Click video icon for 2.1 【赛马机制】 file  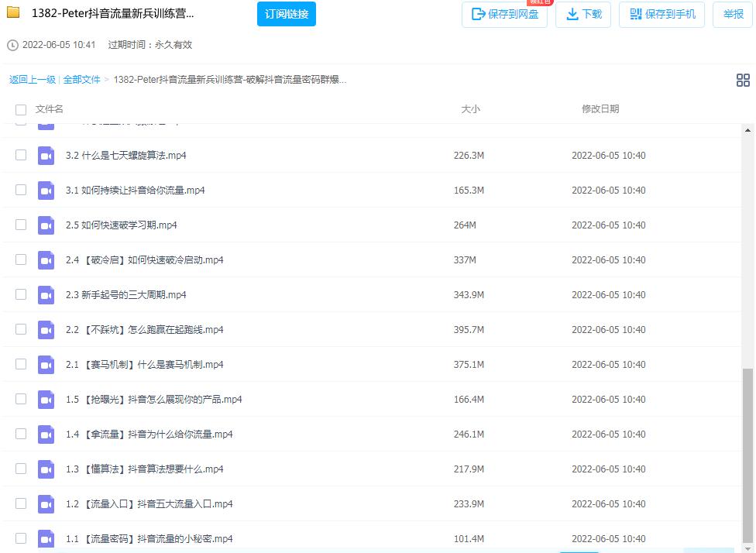click(x=46, y=365)
